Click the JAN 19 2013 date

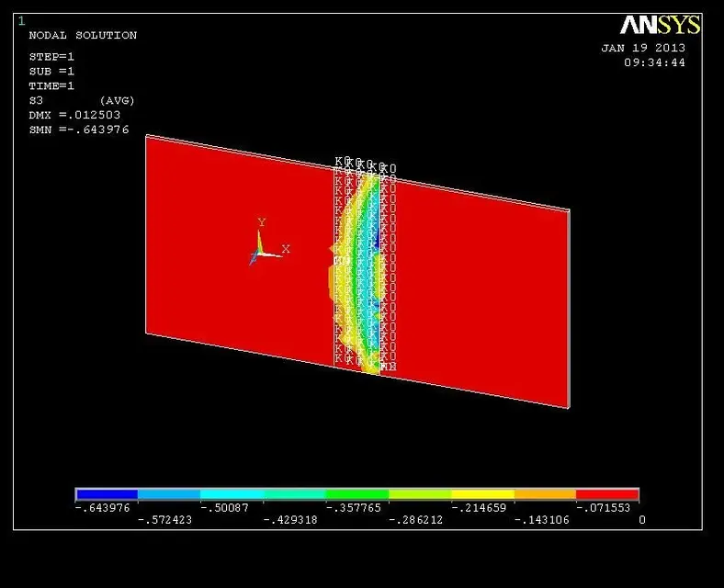[x=643, y=48]
